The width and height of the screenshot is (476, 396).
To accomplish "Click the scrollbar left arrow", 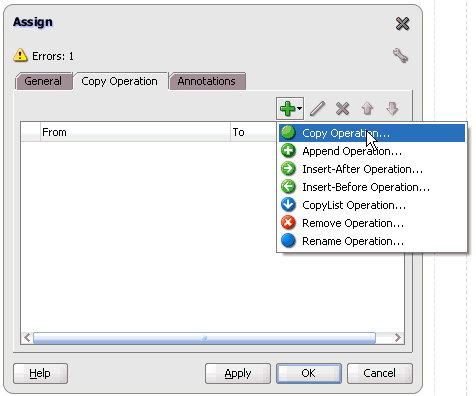I will click(27, 338).
